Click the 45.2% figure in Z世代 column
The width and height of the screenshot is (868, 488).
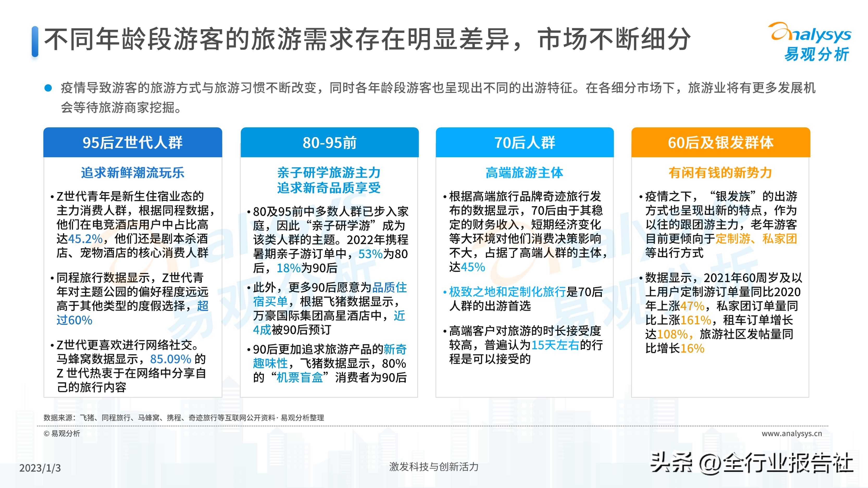pyautogui.click(x=86, y=239)
